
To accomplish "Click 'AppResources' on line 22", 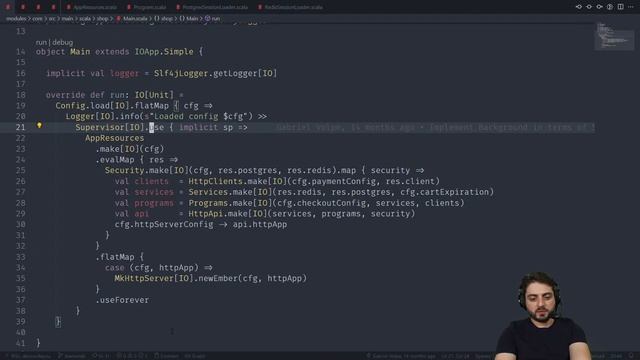I will (x=115, y=138).
